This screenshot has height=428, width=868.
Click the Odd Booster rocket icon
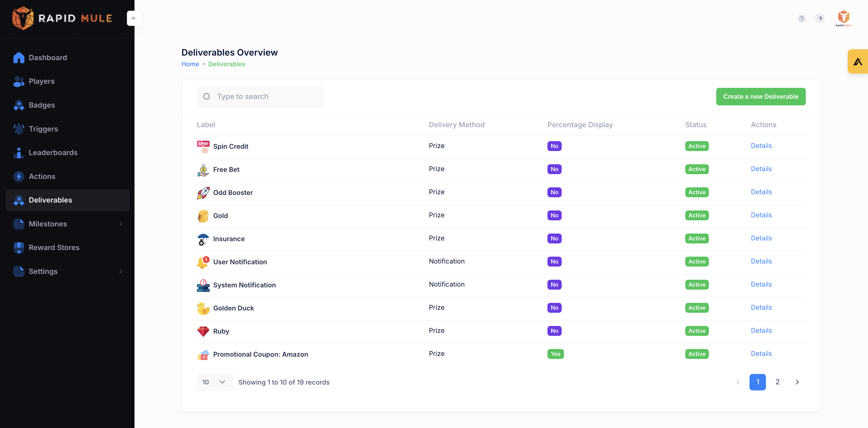pyautogui.click(x=203, y=193)
